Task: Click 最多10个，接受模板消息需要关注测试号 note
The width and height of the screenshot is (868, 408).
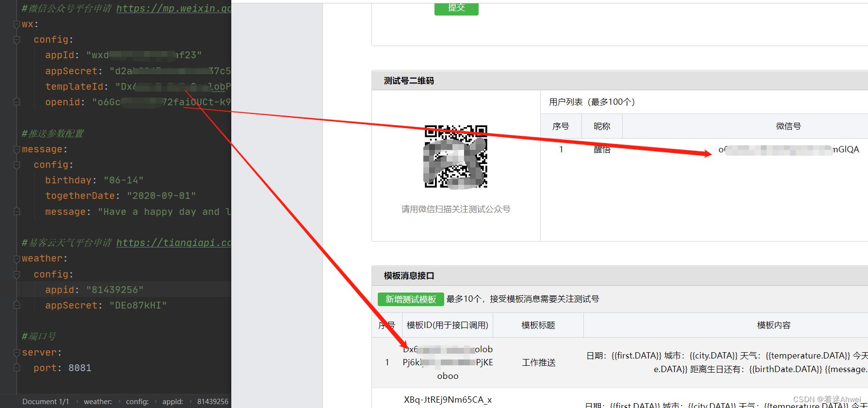Action: [x=523, y=299]
